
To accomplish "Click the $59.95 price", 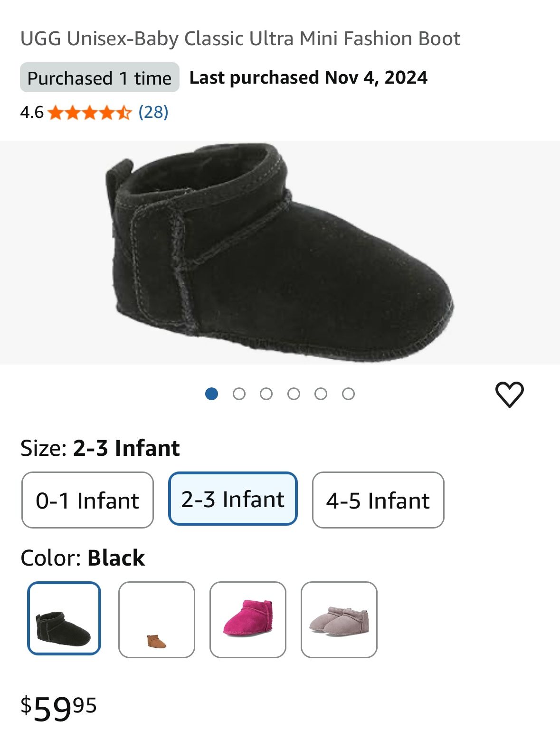I will tap(58, 708).
